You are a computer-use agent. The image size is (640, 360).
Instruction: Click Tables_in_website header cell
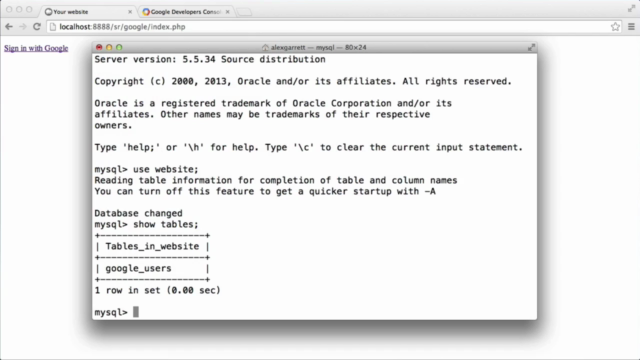(152, 247)
